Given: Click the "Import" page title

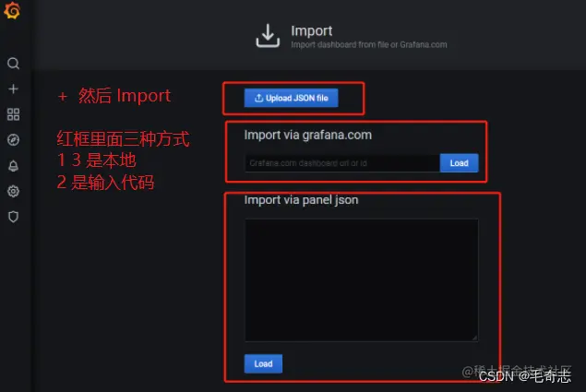Looking at the screenshot, I should coord(312,30).
